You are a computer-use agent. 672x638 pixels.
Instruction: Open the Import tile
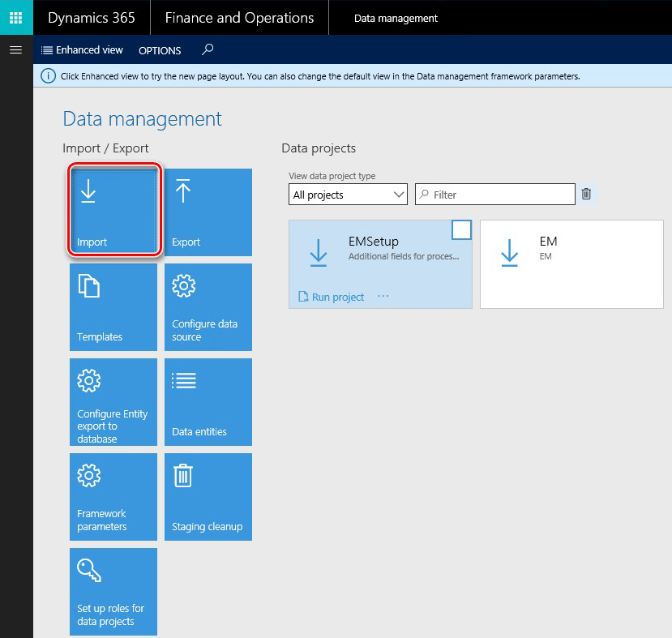coord(113,212)
